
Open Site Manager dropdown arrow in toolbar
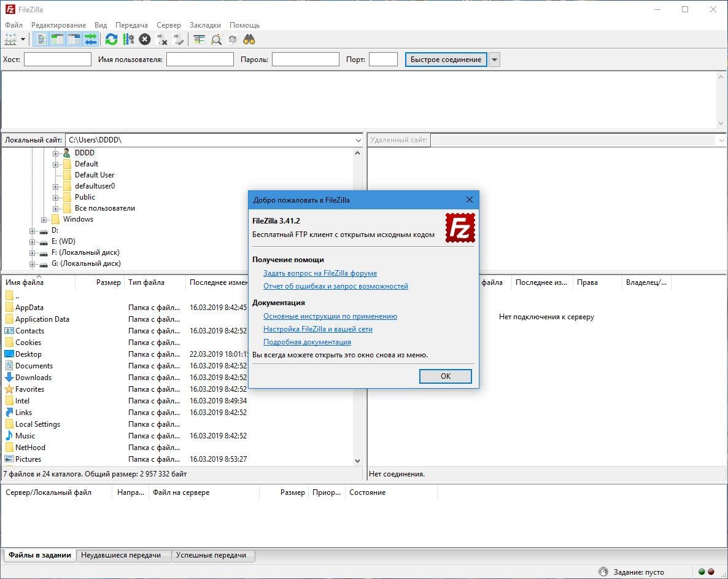pos(23,39)
